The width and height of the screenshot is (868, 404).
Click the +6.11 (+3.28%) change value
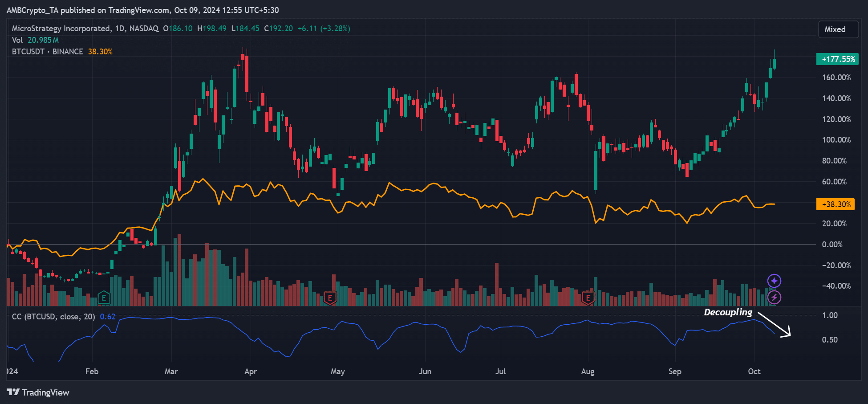point(324,29)
